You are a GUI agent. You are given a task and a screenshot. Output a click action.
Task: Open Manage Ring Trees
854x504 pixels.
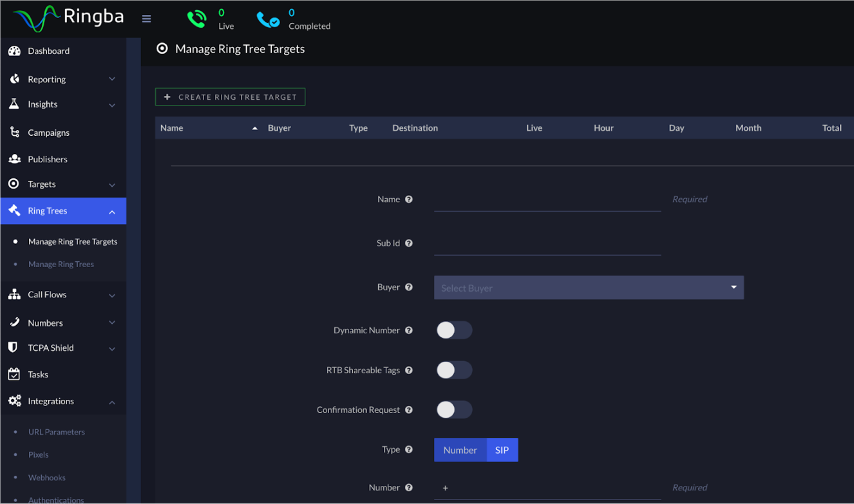coord(61,264)
